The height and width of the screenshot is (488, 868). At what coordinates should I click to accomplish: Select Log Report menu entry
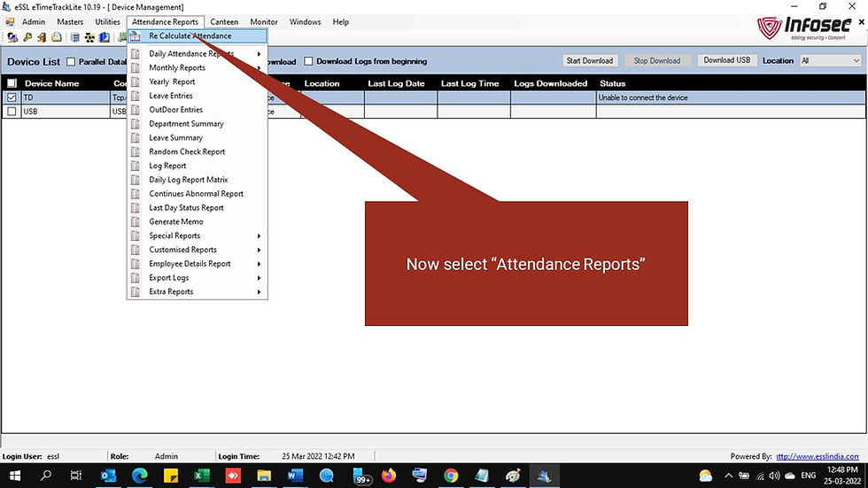point(198,166)
